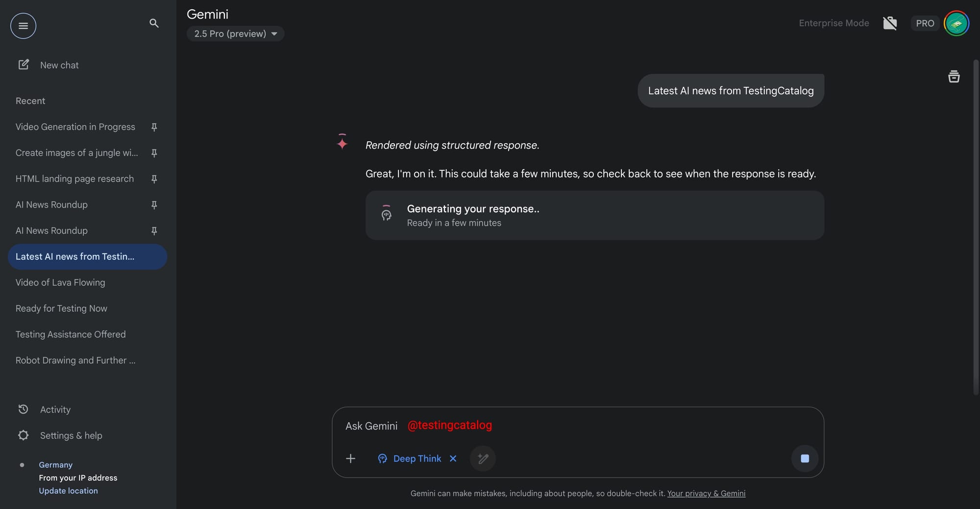Unpin the HTML landing page research chat
The image size is (980, 509).
tap(154, 179)
